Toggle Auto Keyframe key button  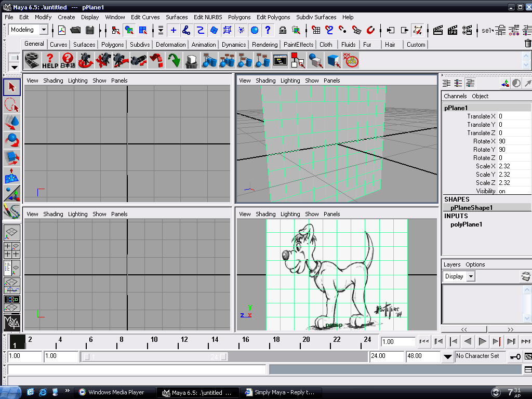pos(515,356)
